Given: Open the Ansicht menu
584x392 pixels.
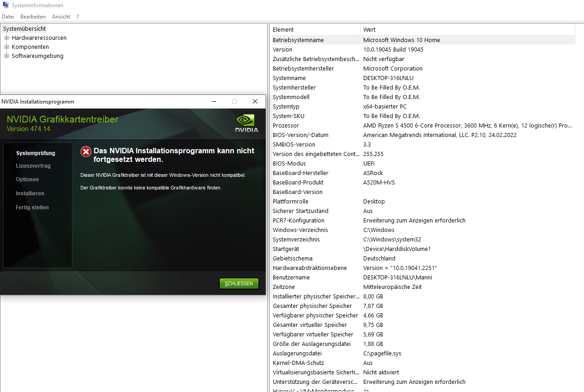Looking at the screenshot, I should pyautogui.click(x=61, y=17).
